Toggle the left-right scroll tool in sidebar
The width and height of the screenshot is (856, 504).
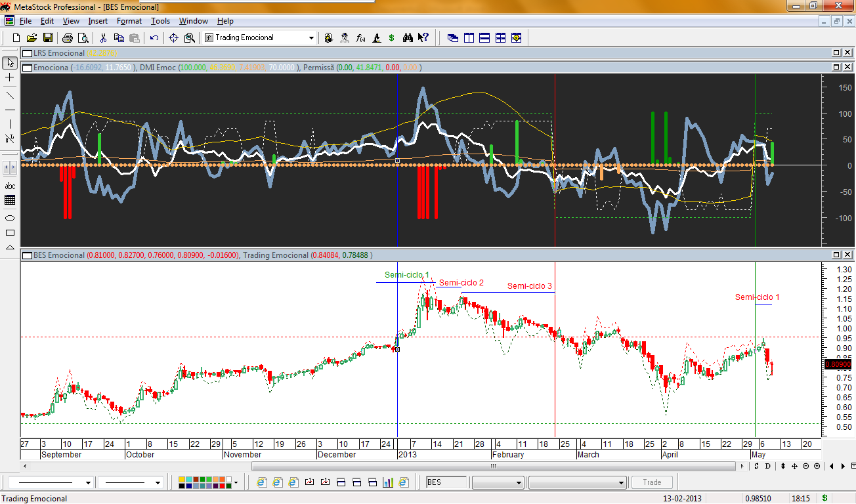tap(10, 168)
